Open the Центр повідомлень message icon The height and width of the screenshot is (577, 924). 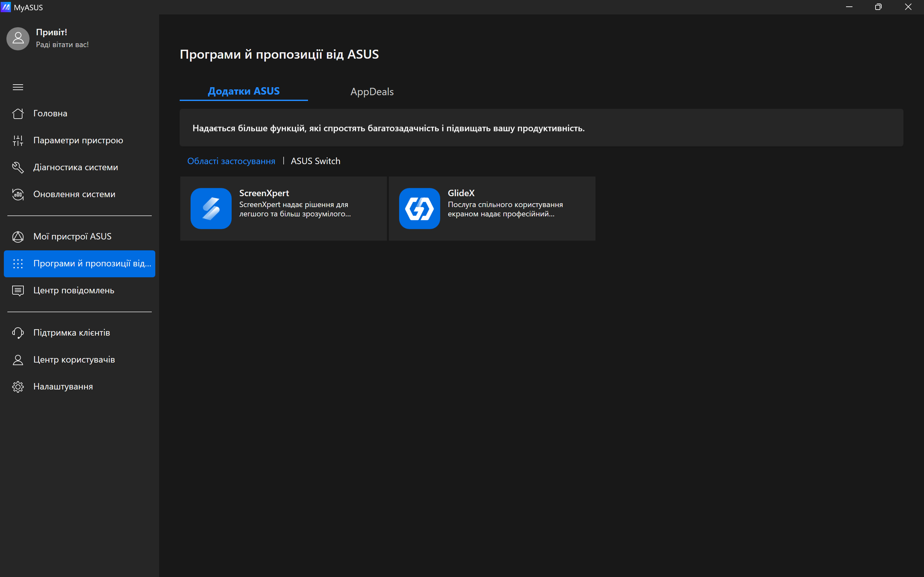pos(18,290)
